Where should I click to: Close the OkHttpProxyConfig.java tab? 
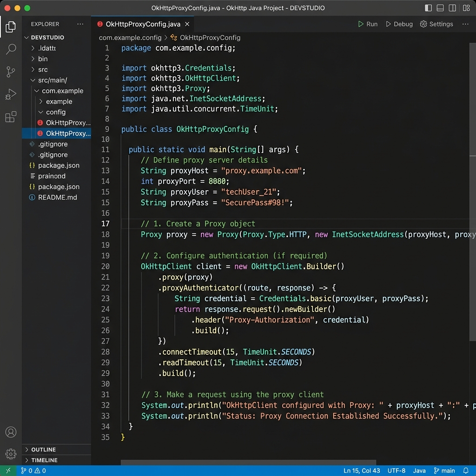tap(187, 24)
